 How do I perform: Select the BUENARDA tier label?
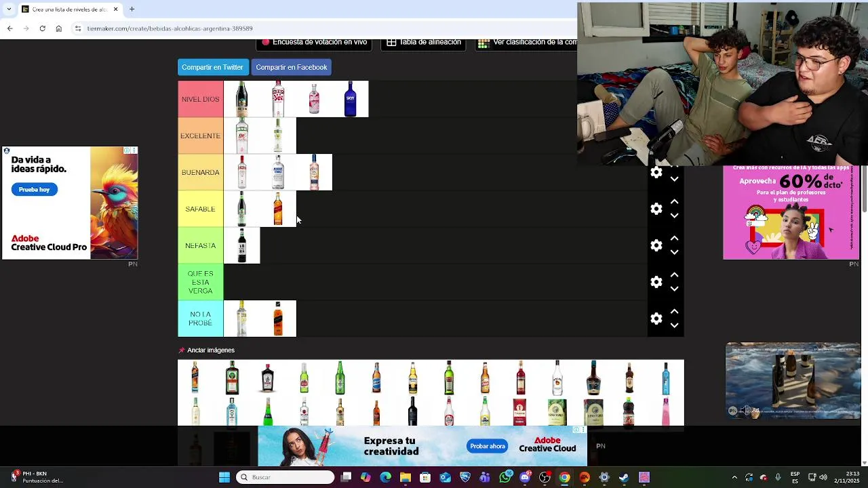(201, 172)
